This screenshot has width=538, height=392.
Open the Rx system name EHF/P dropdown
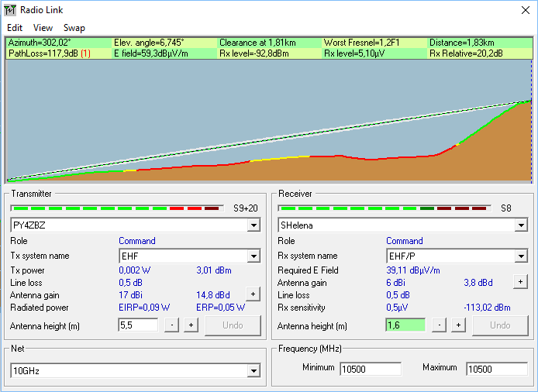(x=521, y=256)
